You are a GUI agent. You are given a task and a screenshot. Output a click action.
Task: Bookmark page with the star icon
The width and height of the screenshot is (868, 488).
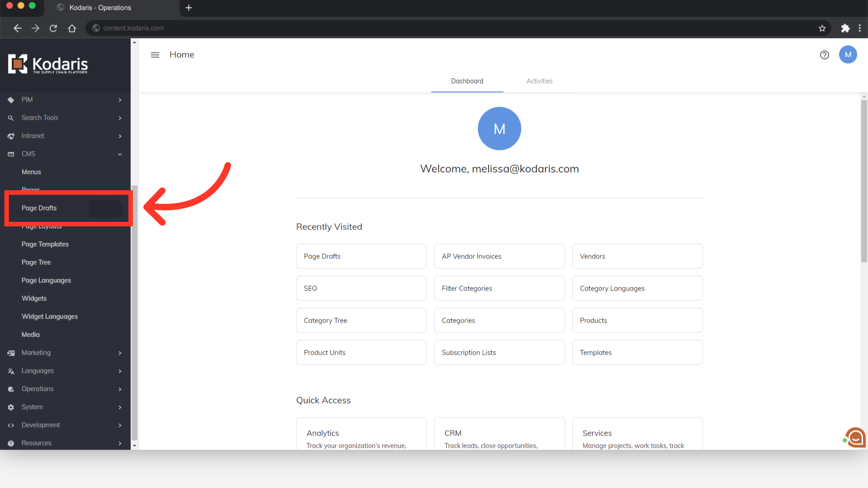[x=822, y=28]
